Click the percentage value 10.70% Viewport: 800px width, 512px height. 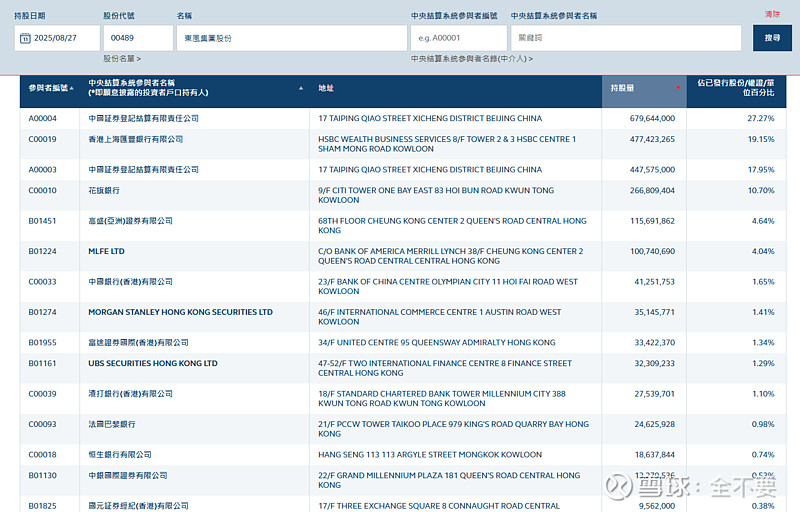point(761,190)
